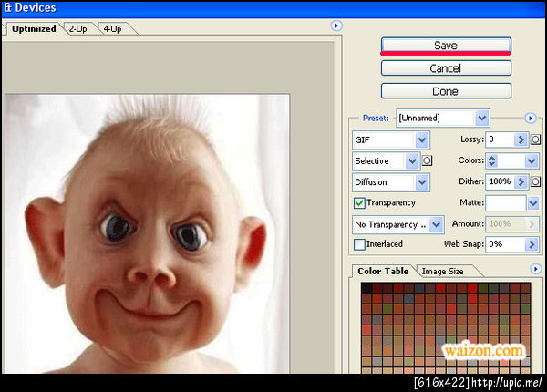Viewport: 547px width, 392px height.
Task: Open the Diffusion dither method dropdown
Action: [391, 182]
